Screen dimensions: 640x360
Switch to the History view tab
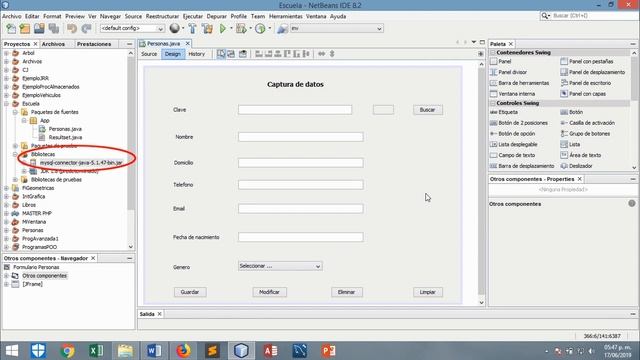pyautogui.click(x=197, y=54)
